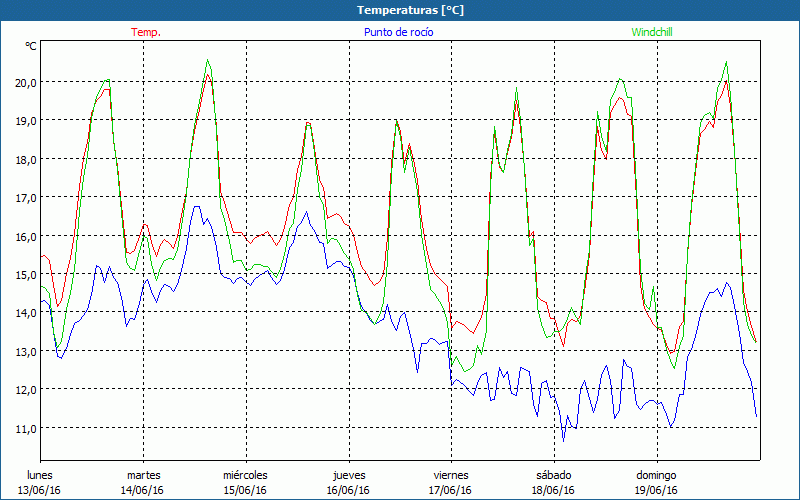Select the jueves day label
This screenshot has height=500, width=800.
[x=348, y=474]
